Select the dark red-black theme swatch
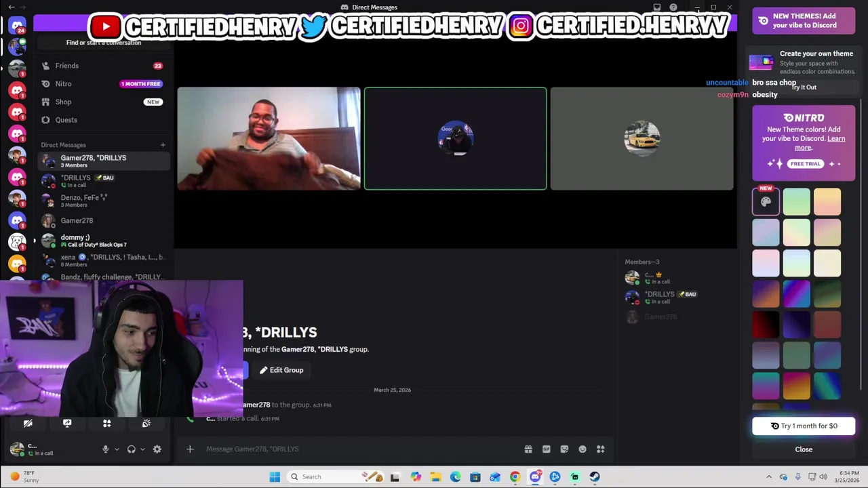 (766, 324)
